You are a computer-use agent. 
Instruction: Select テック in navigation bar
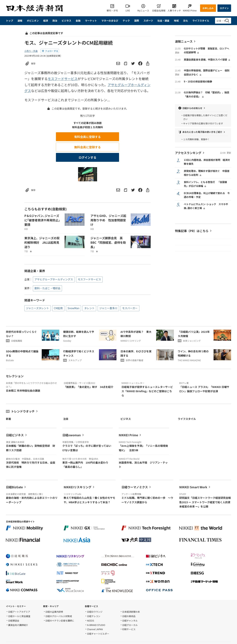pos(126,21)
